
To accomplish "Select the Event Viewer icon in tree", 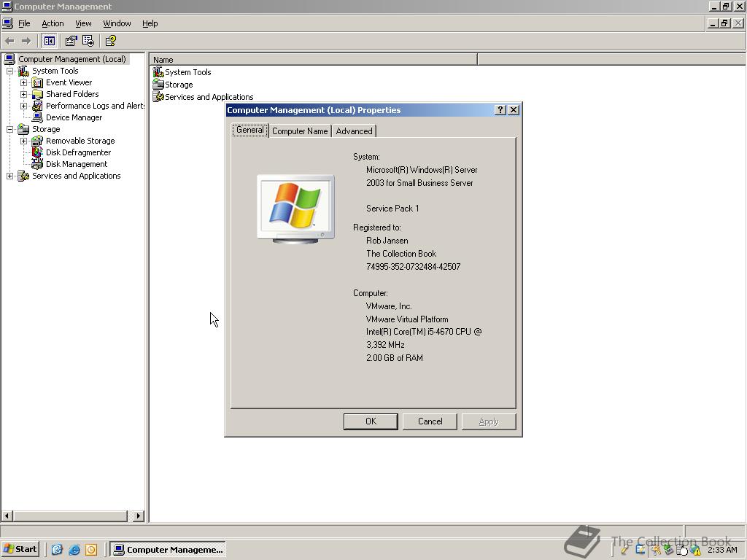I will (x=37, y=83).
